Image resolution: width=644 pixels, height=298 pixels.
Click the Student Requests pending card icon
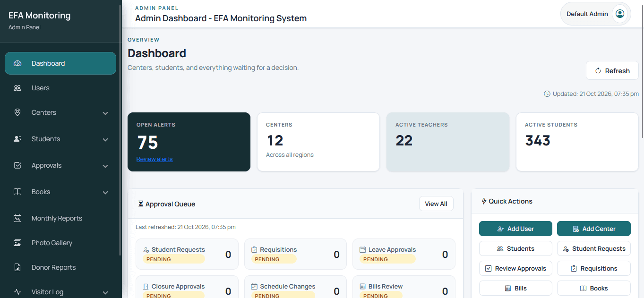coord(146,250)
